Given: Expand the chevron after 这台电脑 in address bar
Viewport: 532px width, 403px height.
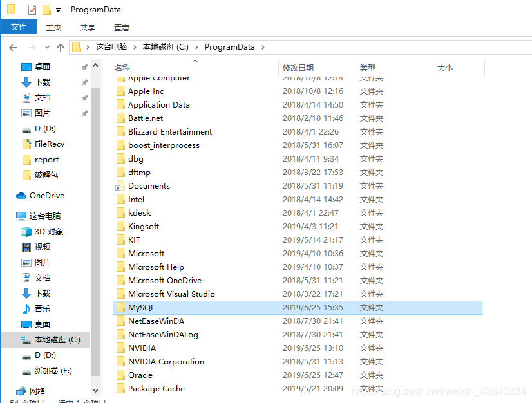Looking at the screenshot, I should (135, 47).
